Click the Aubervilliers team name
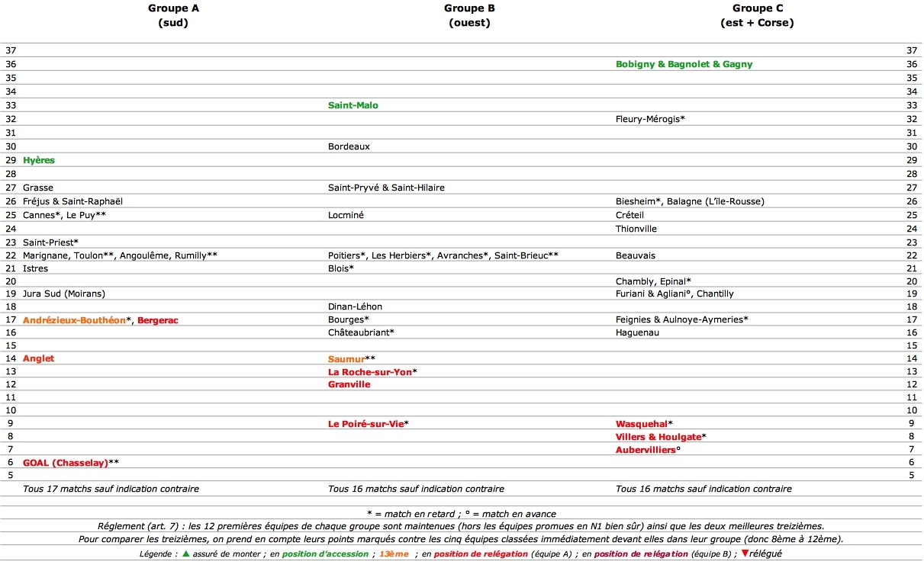Viewport: 924px width, 568px height. 646,450
